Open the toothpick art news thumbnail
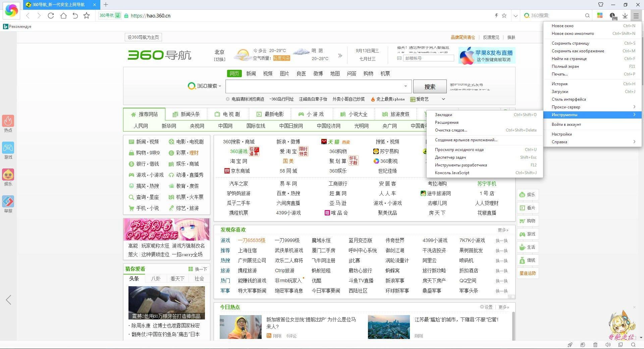The height and width of the screenshot is (349, 644). pos(166,303)
